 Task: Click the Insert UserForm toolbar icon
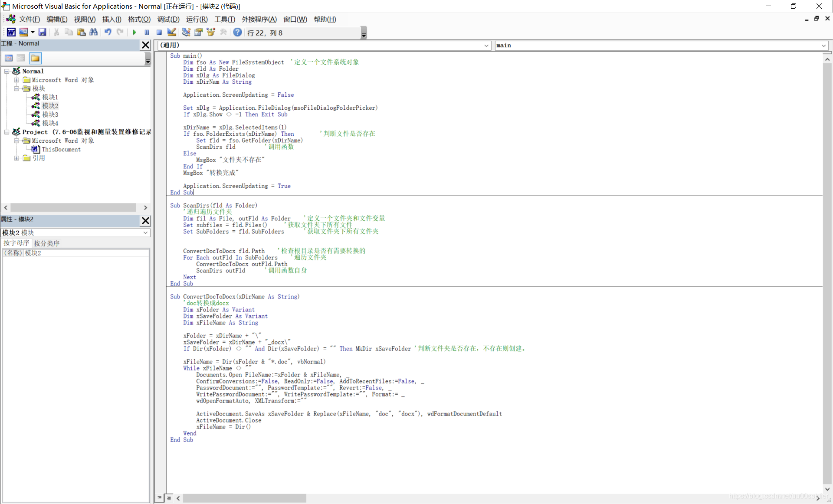click(23, 32)
